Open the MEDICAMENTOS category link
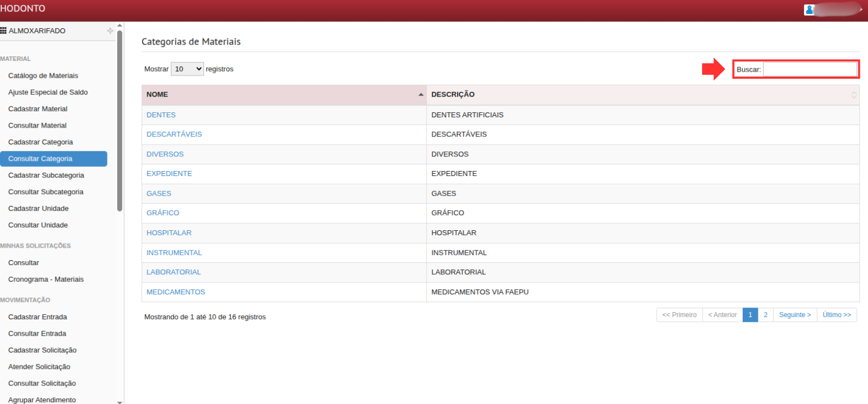 pyautogui.click(x=176, y=292)
